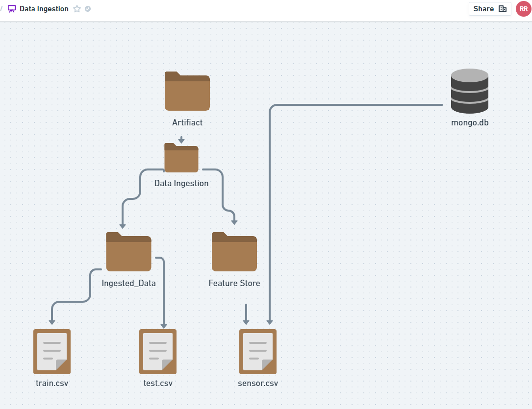Click the train.csv document icon
The width and height of the screenshot is (532, 409).
(51, 351)
